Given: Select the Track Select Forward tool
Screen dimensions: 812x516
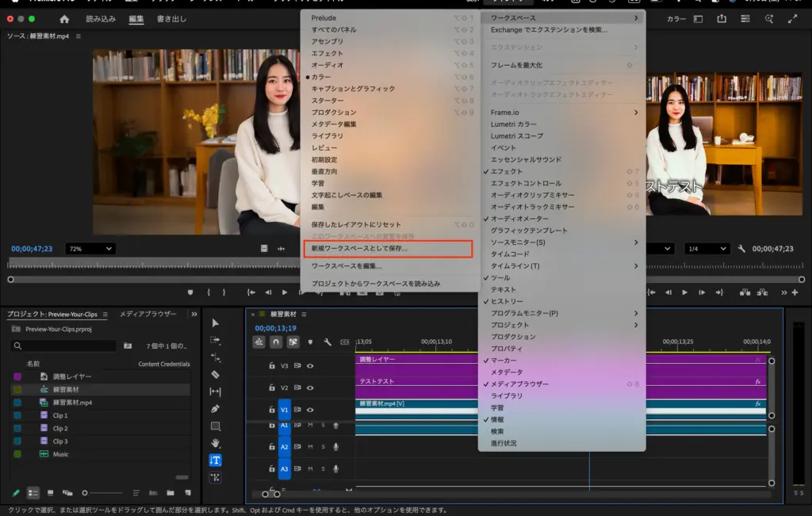Looking at the screenshot, I should 215,340.
